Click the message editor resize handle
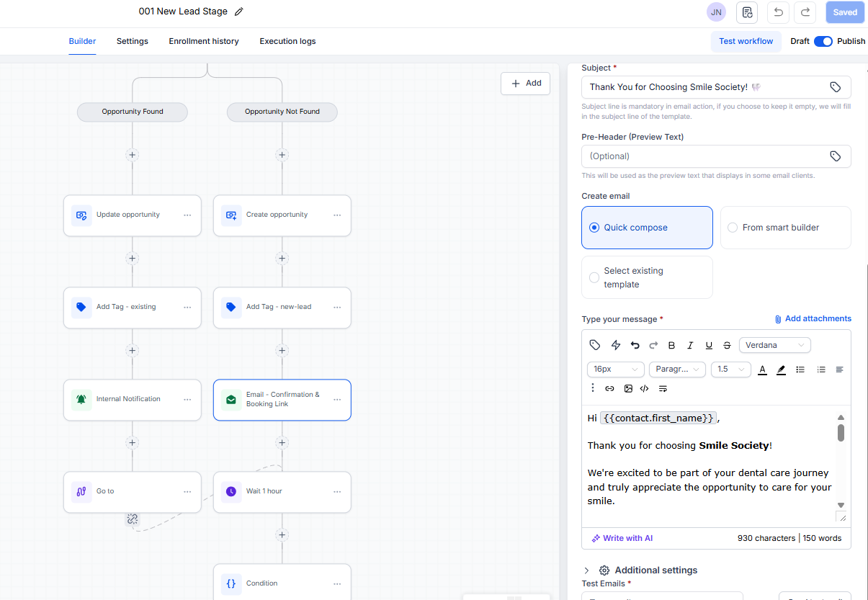 point(841,516)
